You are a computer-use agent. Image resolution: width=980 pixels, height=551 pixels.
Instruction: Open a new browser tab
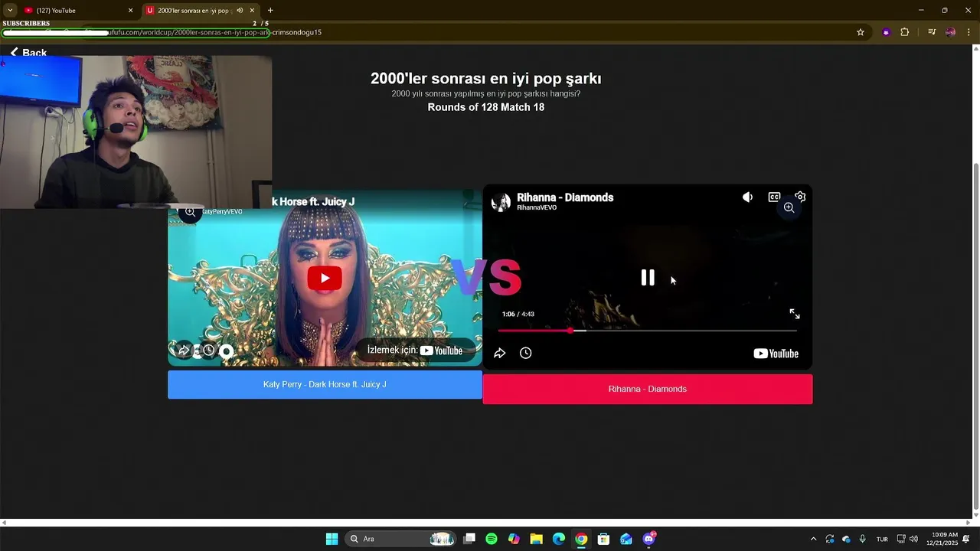tap(270, 11)
